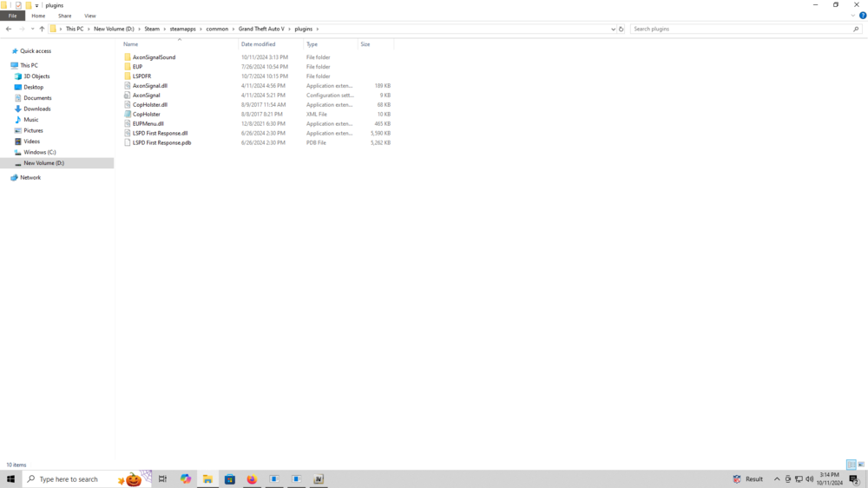Expand the chevron after common in path
868x488 pixels.
click(x=233, y=29)
